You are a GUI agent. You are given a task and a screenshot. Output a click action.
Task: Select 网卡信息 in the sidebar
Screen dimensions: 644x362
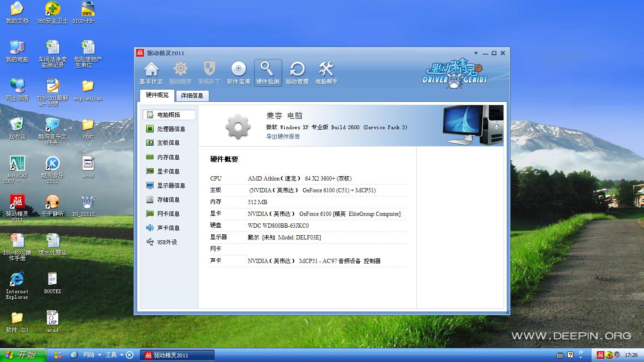point(169,214)
